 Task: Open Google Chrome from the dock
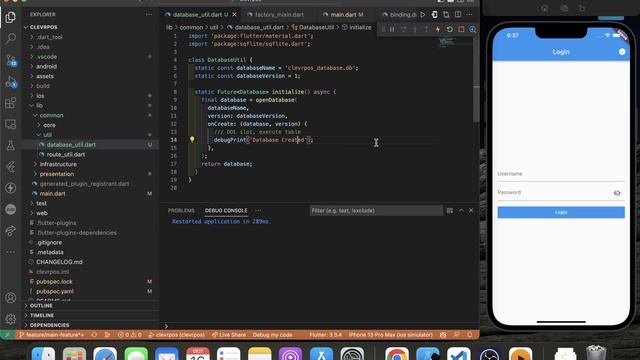tap(397, 354)
